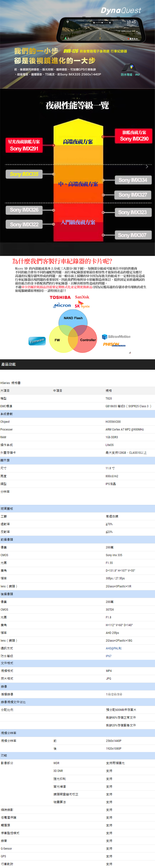Click the IPS液晶 panel type value

[110, 484]
